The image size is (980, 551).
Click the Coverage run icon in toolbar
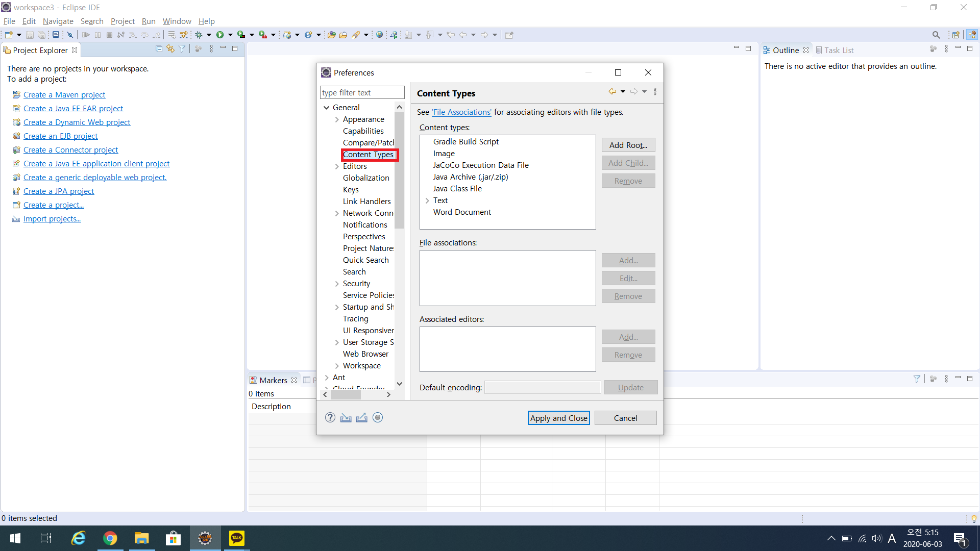pos(241,35)
